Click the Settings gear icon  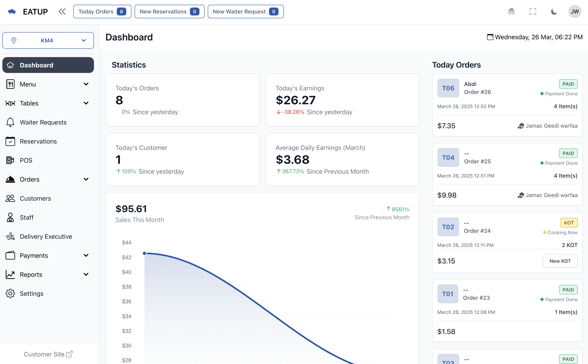(10, 293)
